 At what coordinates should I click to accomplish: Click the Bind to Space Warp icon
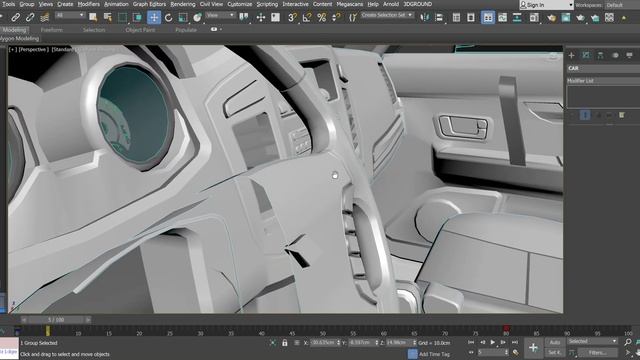pos(44,18)
